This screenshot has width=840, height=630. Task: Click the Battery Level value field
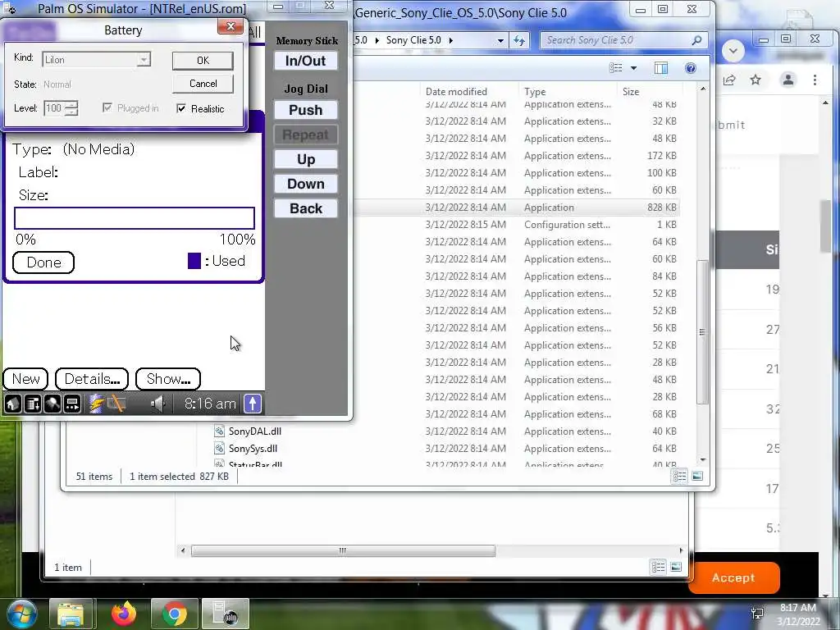coord(54,107)
